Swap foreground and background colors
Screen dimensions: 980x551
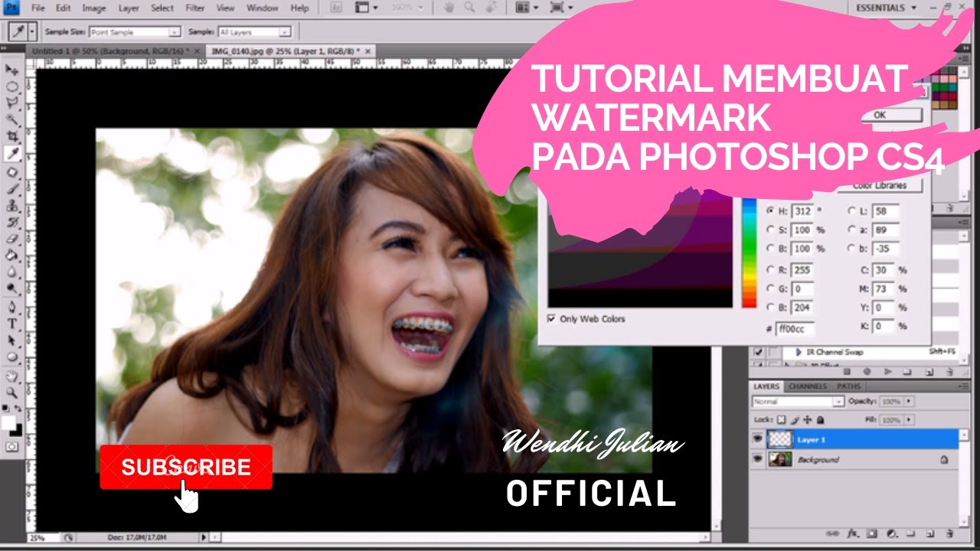[18, 409]
